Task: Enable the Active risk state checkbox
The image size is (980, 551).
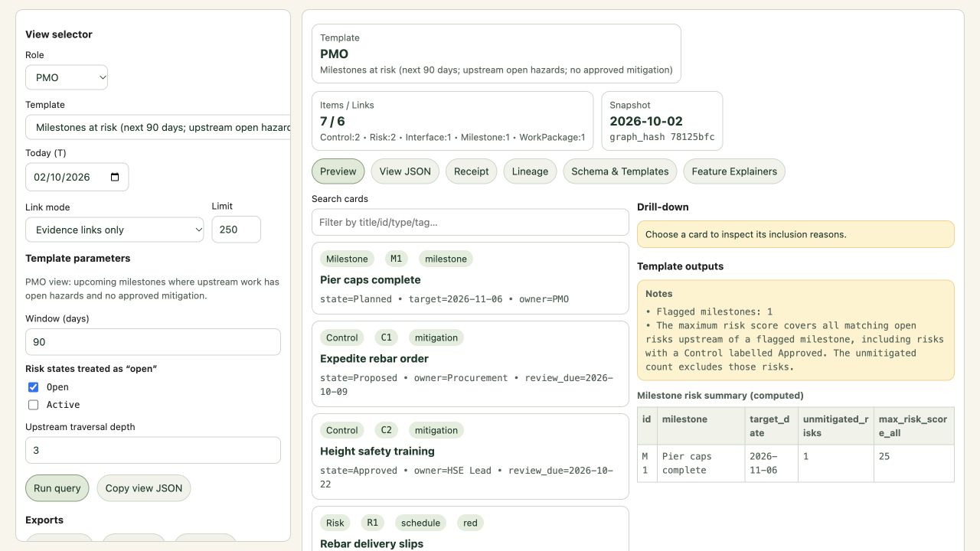Action: (33, 405)
